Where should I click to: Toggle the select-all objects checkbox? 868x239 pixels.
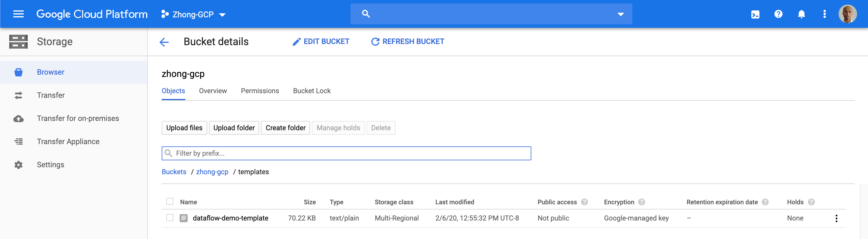pos(170,201)
